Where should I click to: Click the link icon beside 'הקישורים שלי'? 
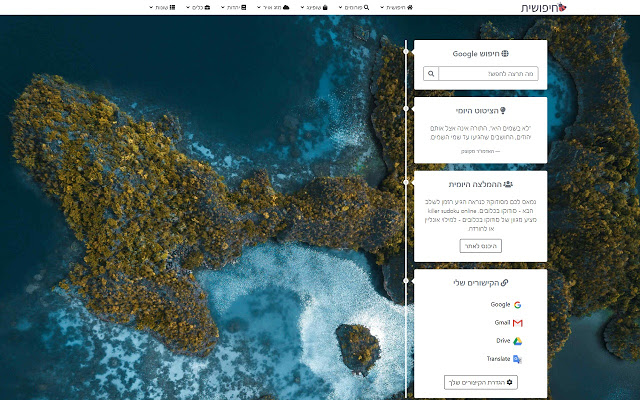click(x=504, y=282)
